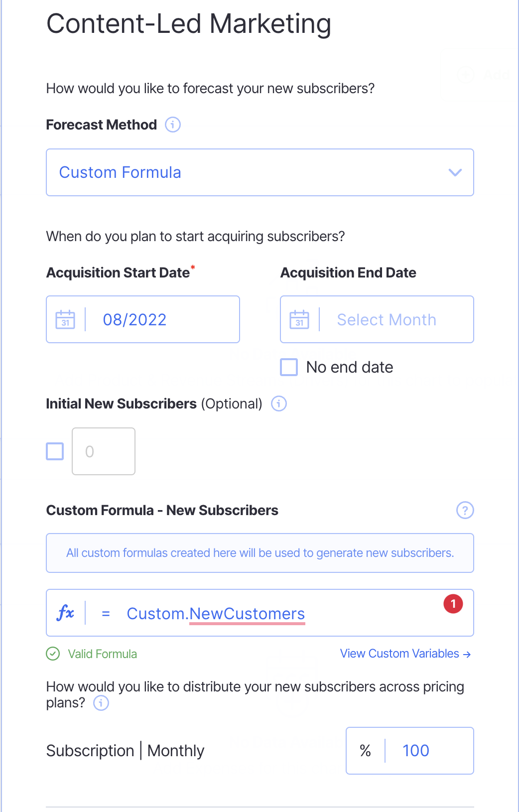Click info icon next to Forecast Method
The height and width of the screenshot is (812, 519).
(x=172, y=125)
